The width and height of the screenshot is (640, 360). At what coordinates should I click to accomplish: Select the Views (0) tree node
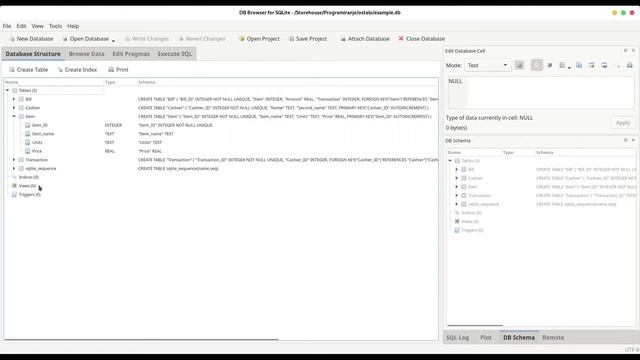[x=27, y=186]
